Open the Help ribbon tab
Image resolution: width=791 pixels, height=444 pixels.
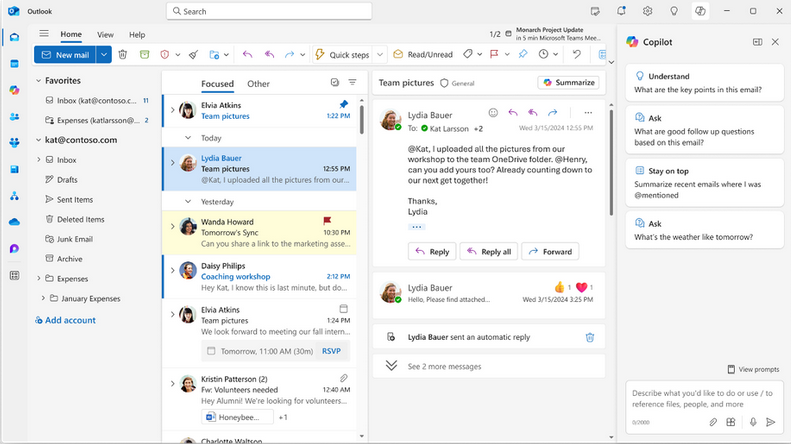click(x=137, y=35)
